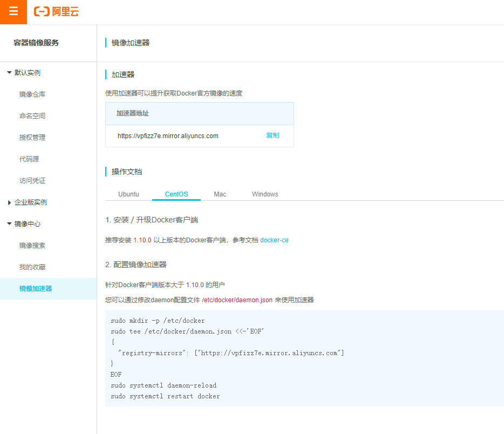This screenshot has height=434, width=504.
Task: Click the Aliyun logo
Action: click(x=57, y=11)
